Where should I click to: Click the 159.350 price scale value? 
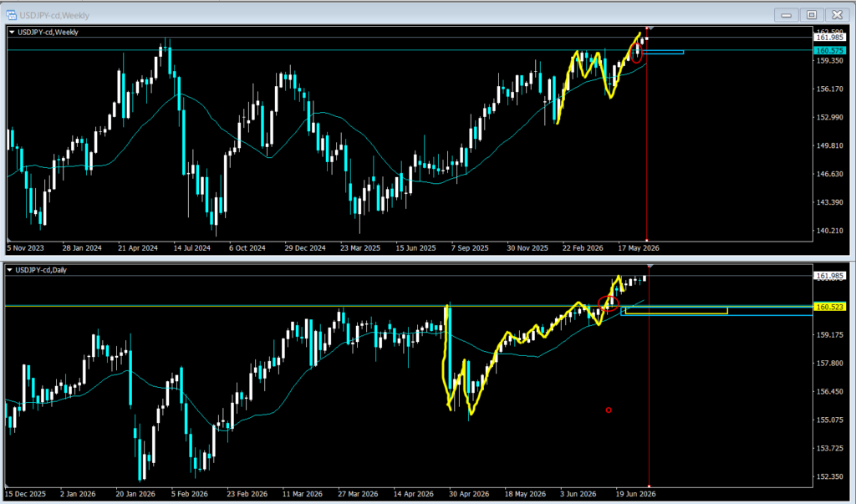point(829,61)
